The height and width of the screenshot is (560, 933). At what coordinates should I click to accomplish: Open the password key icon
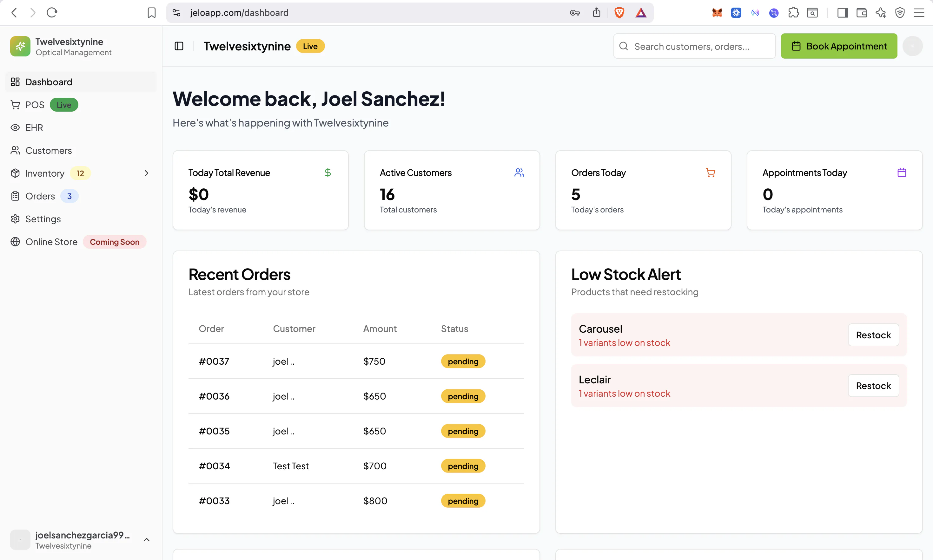[575, 13]
